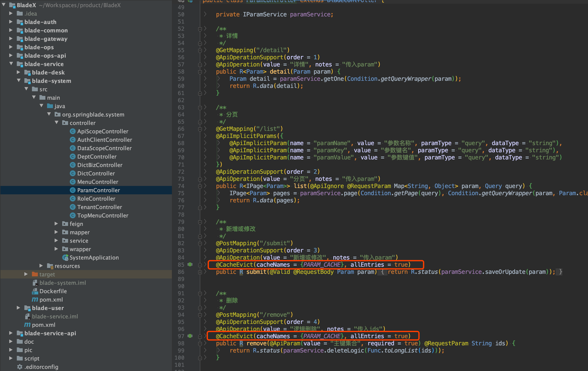Expand the .idea folder arrow
The height and width of the screenshot is (371, 588).
tap(11, 13)
